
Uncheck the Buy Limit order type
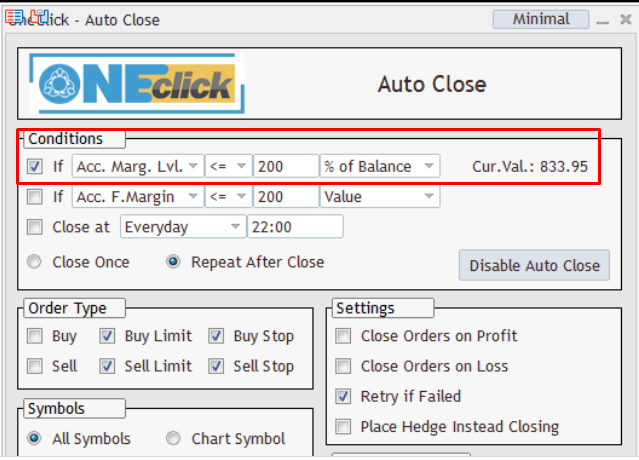pyautogui.click(x=107, y=336)
